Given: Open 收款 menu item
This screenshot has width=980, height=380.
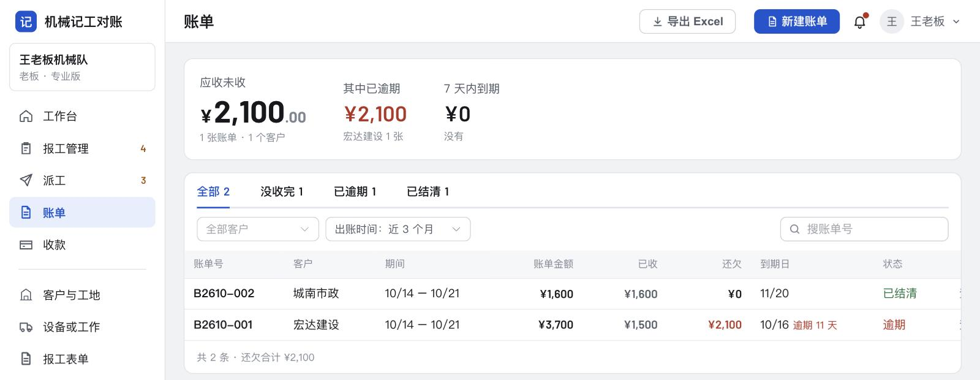Looking at the screenshot, I should click(82, 245).
